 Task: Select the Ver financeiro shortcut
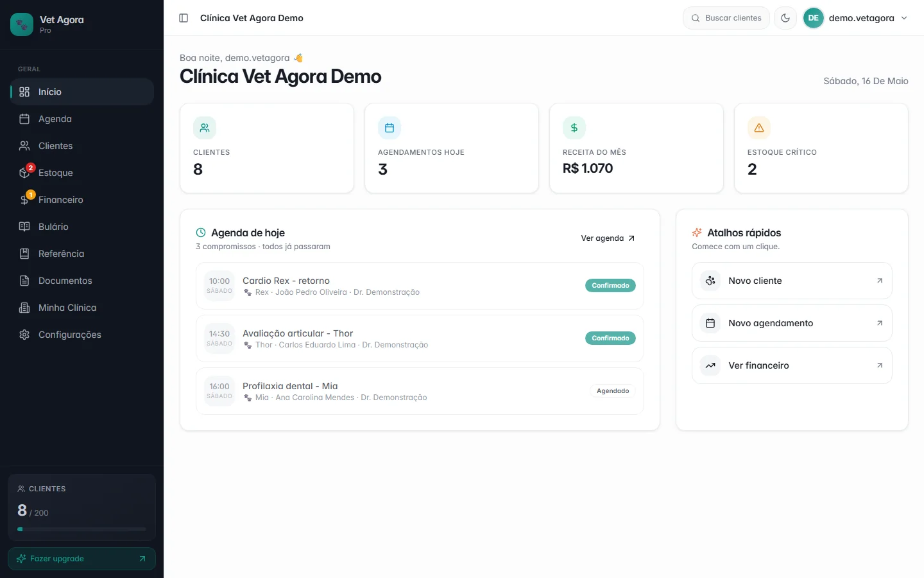point(792,365)
